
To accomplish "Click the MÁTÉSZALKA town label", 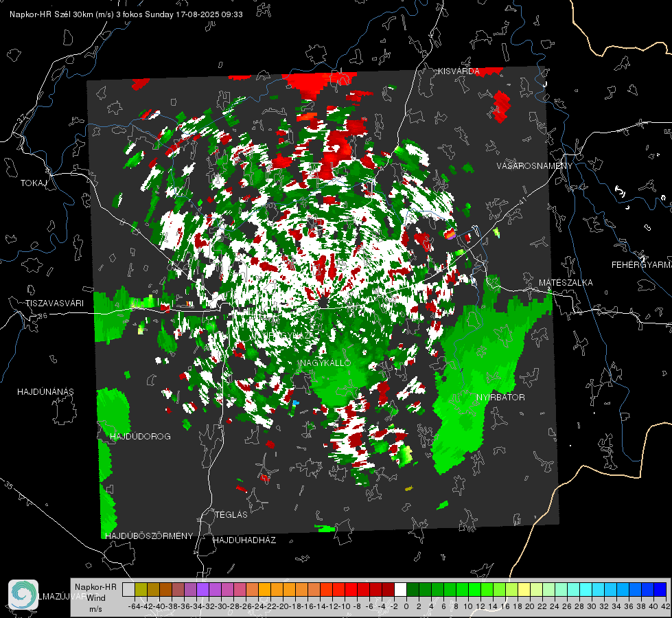I will coord(566,283).
